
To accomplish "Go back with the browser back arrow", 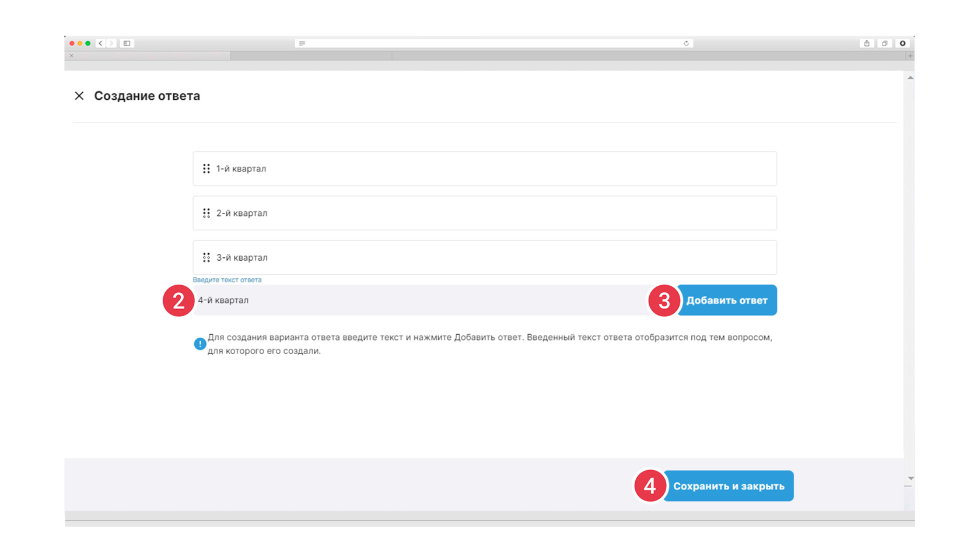I will tap(100, 43).
